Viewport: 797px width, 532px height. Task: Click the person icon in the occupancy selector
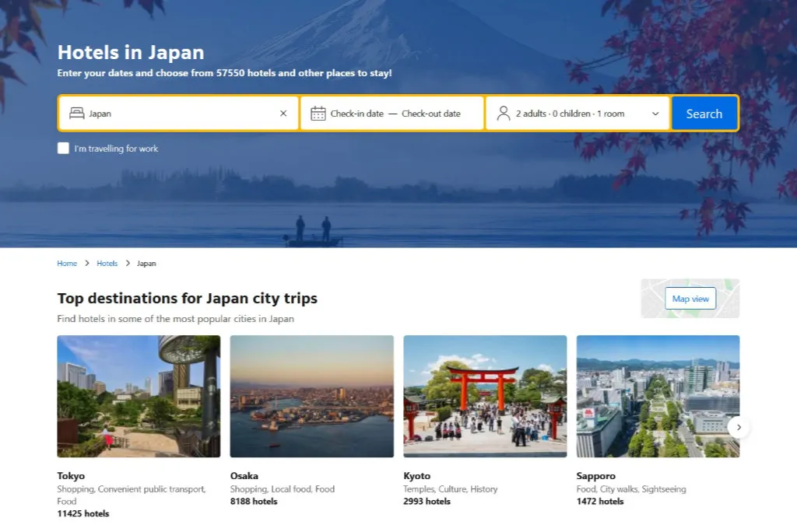point(505,113)
